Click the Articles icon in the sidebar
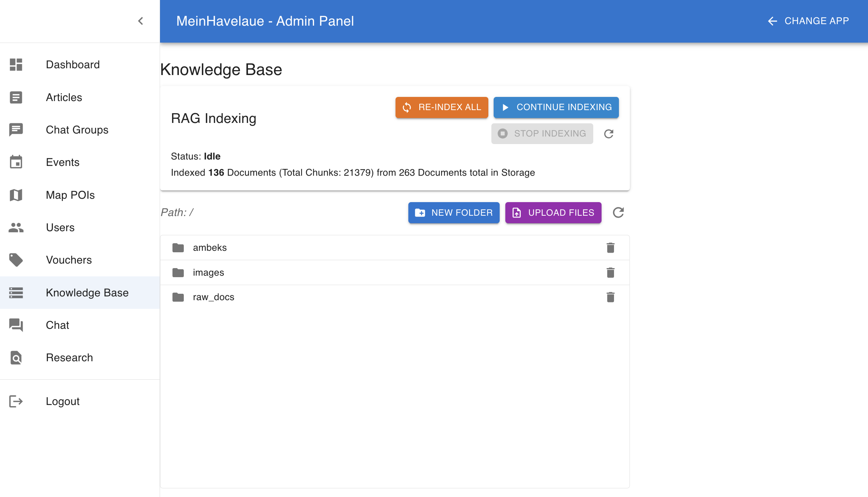Screen dimensions: 868x497 [x=16, y=97]
